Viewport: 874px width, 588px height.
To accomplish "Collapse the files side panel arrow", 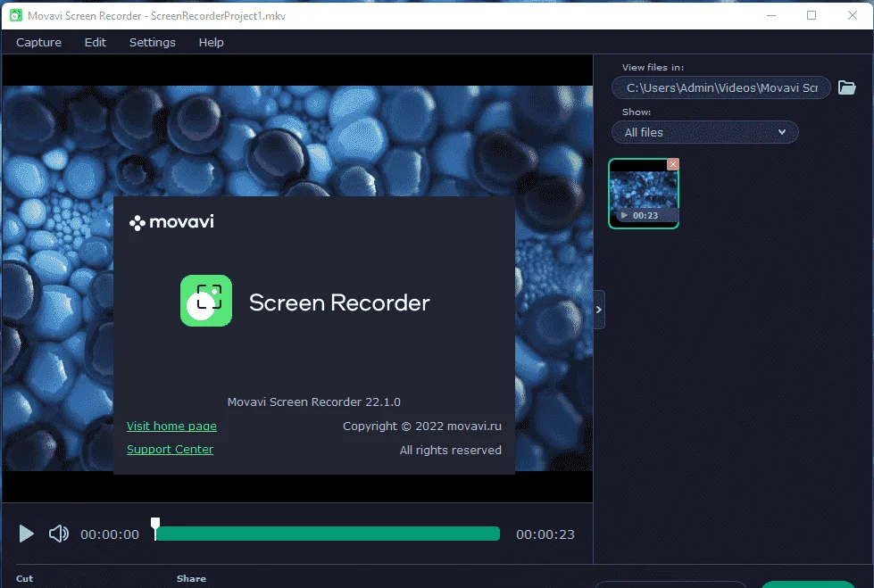I will [x=599, y=310].
